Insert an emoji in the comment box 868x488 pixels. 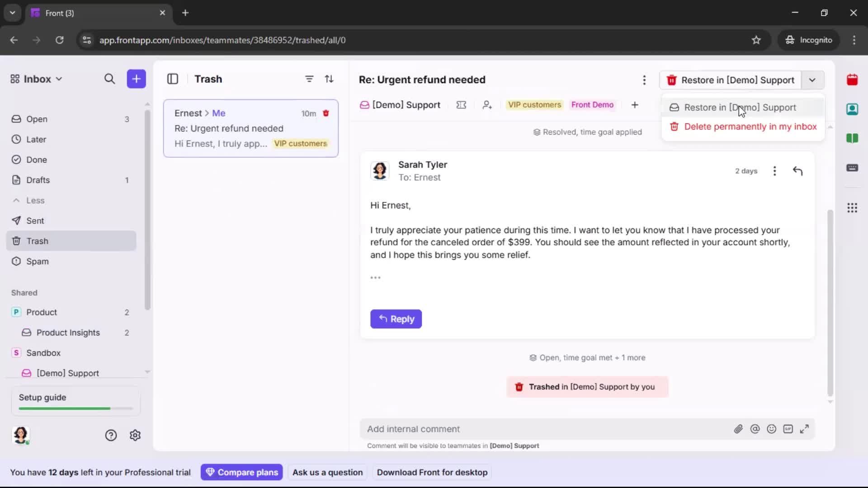tap(772, 429)
